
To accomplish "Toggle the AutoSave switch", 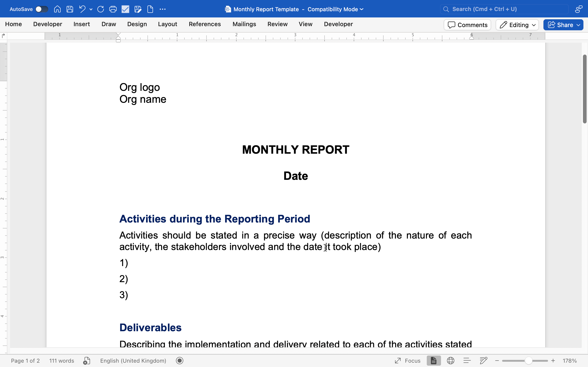I will tap(42, 9).
